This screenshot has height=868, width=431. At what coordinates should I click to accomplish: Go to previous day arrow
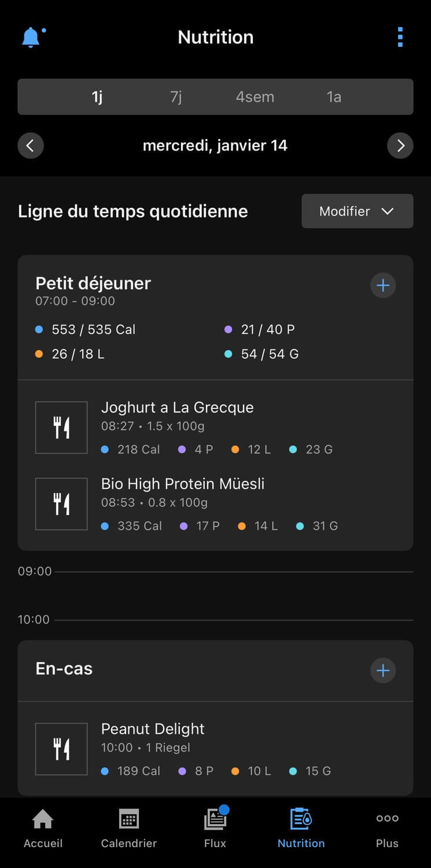[x=31, y=145]
